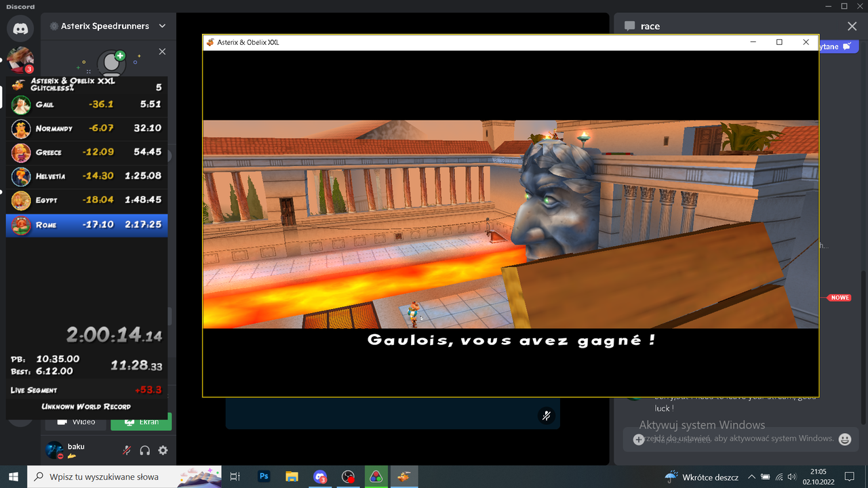This screenshot has width=868, height=488.
Task: Click the Best 6:12.00 value
Action: (55, 371)
